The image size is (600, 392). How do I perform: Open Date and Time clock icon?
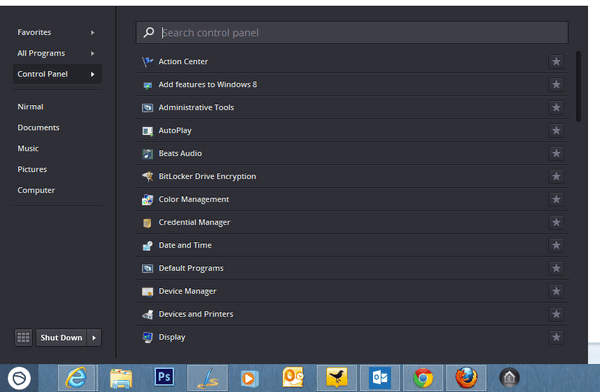[x=147, y=245]
